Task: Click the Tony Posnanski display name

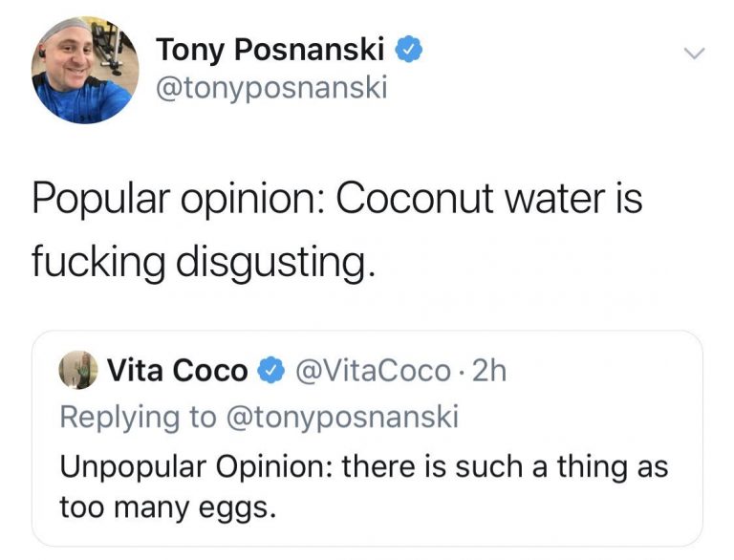Action: tap(270, 50)
